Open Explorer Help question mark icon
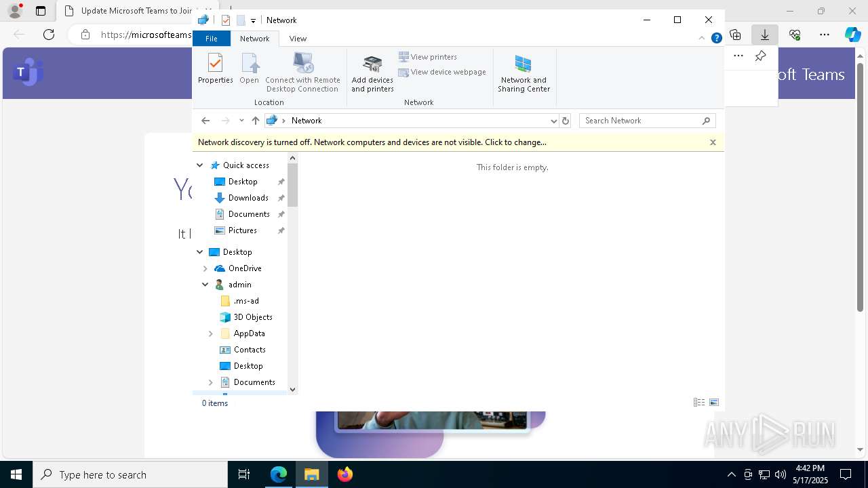The width and height of the screenshot is (868, 488). (x=716, y=39)
